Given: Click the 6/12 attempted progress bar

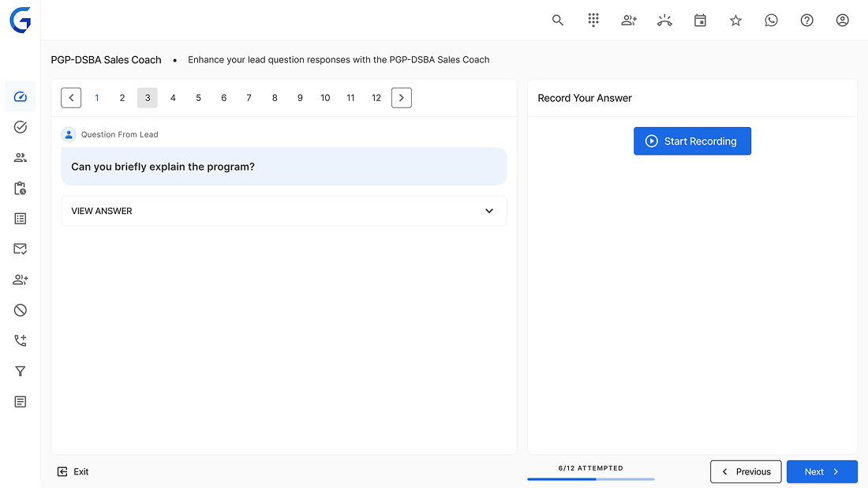Looking at the screenshot, I should [590, 479].
